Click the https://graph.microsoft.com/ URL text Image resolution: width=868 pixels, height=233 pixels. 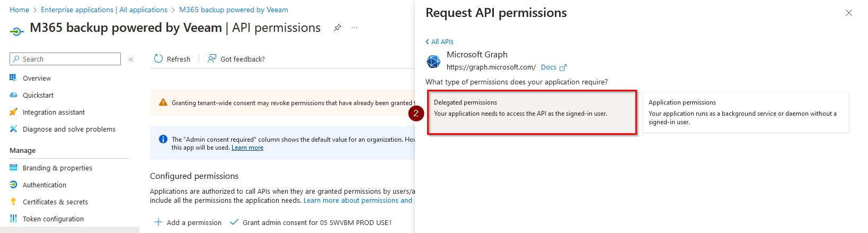click(x=491, y=67)
